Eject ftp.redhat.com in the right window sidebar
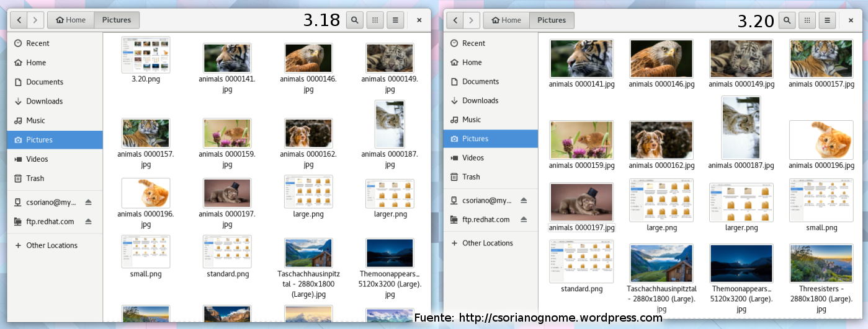This screenshot has width=868, height=329. click(x=524, y=219)
